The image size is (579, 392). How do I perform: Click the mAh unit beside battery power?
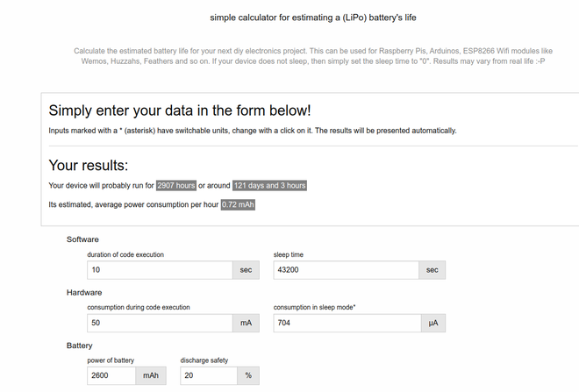tap(151, 375)
